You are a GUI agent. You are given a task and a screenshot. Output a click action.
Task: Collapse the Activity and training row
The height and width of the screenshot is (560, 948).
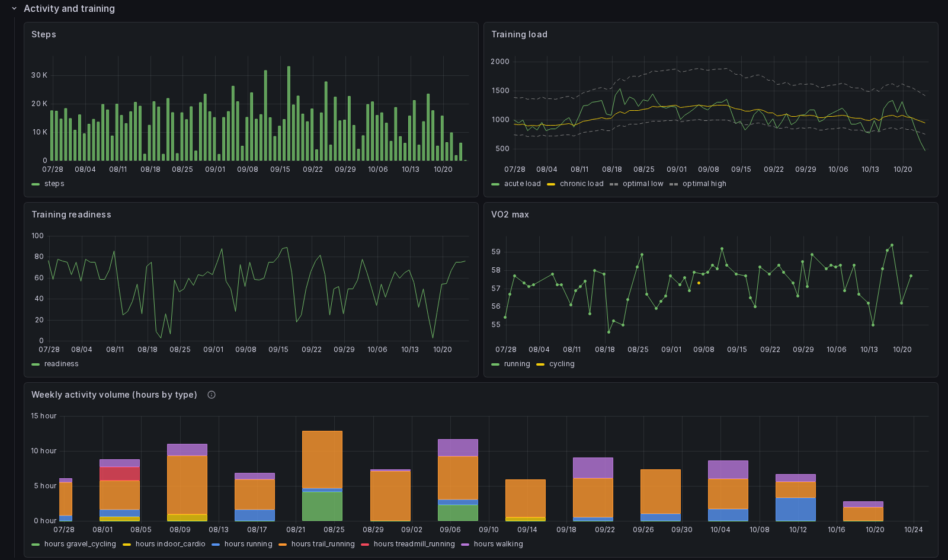14,9
